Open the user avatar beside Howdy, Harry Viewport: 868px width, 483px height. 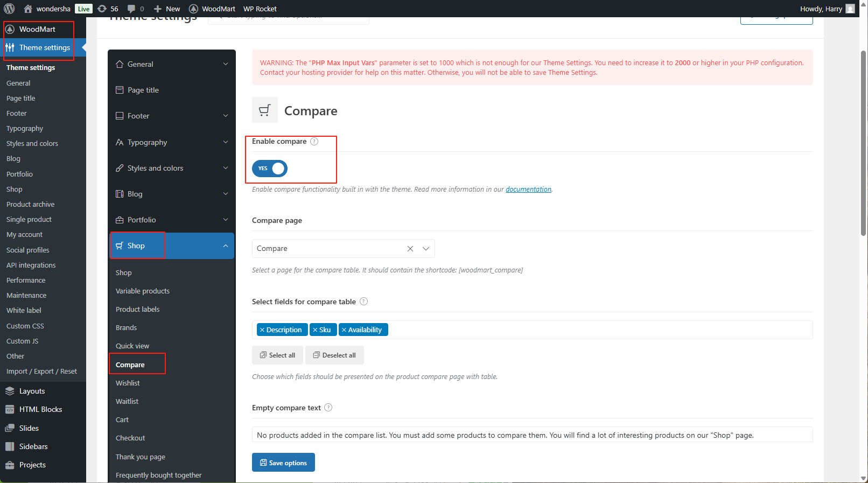point(850,9)
